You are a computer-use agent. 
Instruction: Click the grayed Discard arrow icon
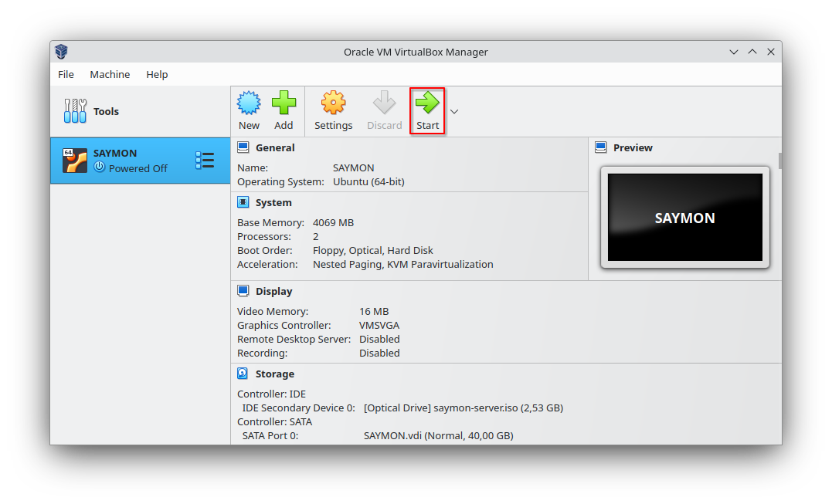pyautogui.click(x=384, y=103)
